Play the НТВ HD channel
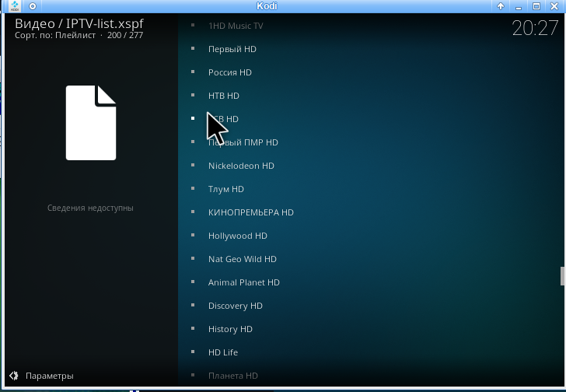 point(223,96)
